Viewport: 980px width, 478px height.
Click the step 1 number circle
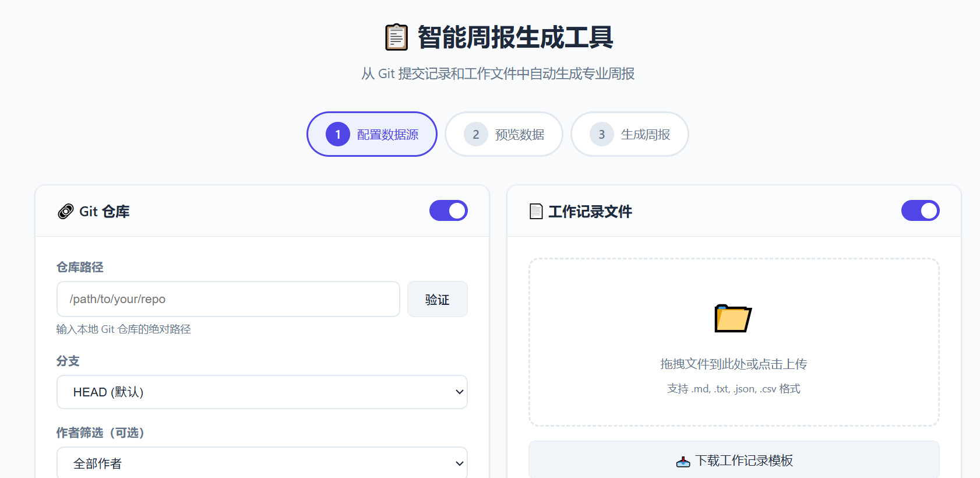pos(338,135)
